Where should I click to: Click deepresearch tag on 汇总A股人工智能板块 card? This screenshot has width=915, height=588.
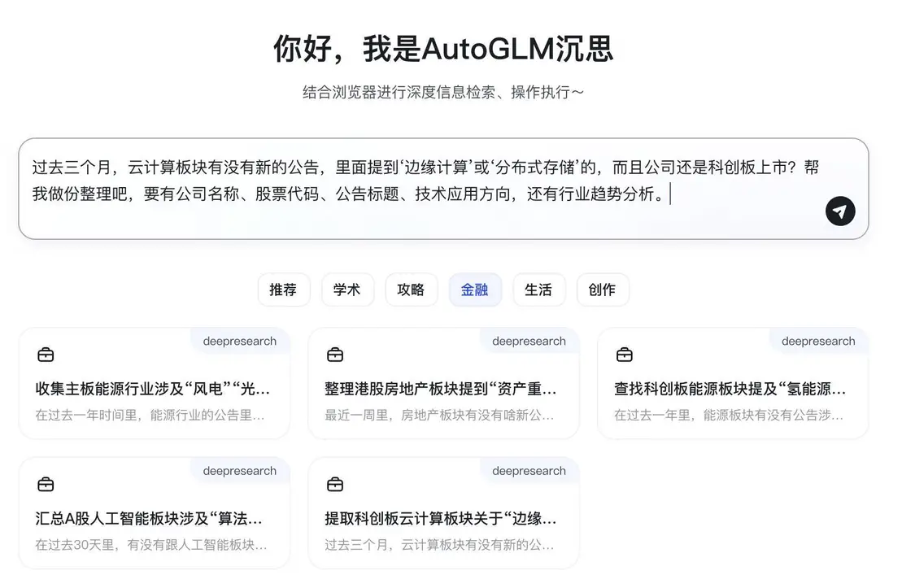240,471
